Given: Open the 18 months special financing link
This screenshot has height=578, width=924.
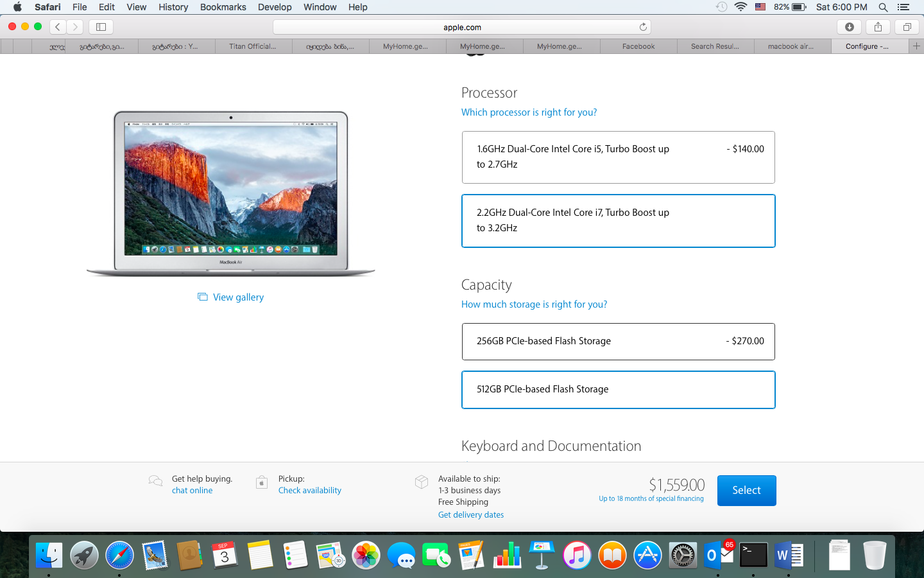Looking at the screenshot, I should point(651,499).
